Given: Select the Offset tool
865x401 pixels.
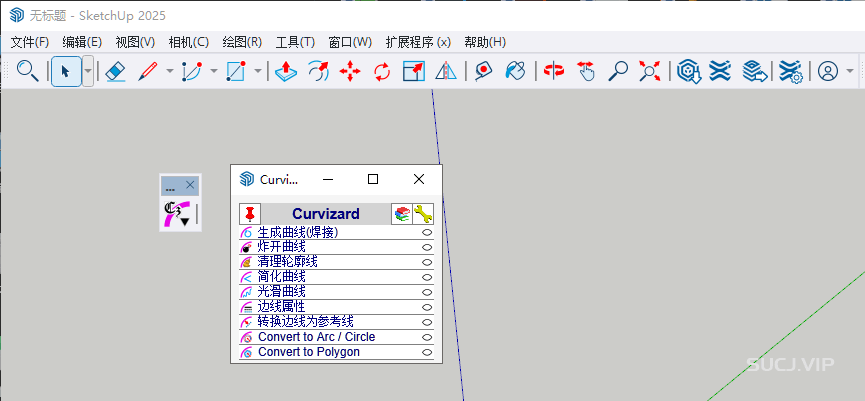Looking at the screenshot, I should (x=318, y=71).
